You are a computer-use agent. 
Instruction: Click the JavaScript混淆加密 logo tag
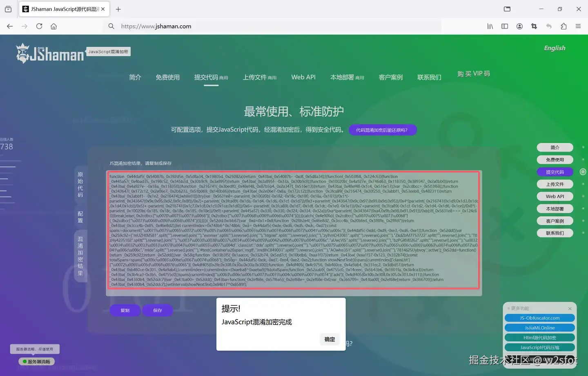click(x=108, y=51)
